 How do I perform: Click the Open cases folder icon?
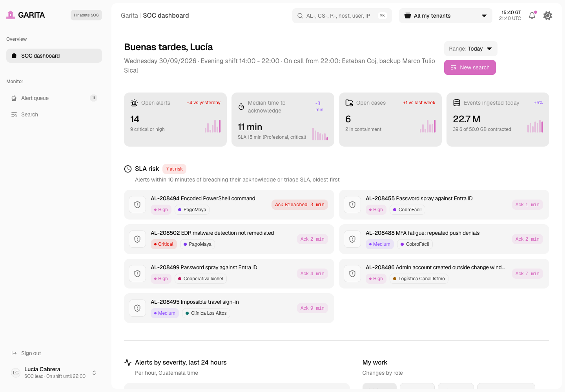pyautogui.click(x=349, y=103)
